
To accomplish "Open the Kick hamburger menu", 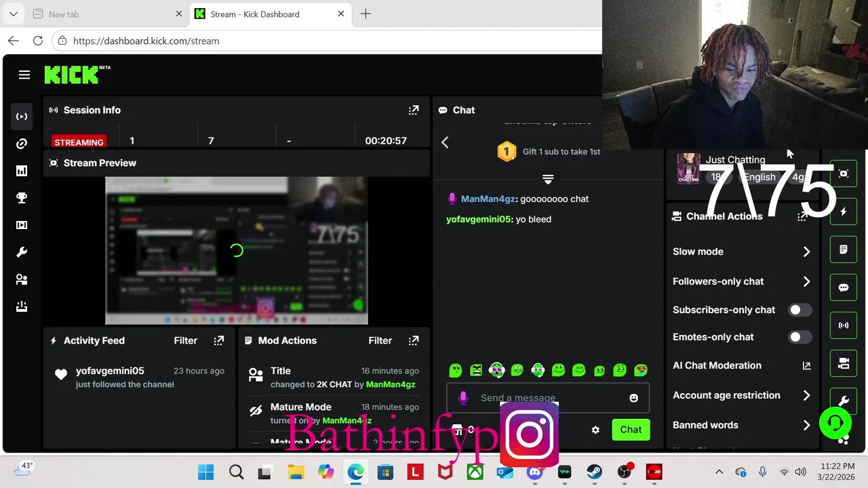I will [x=24, y=75].
